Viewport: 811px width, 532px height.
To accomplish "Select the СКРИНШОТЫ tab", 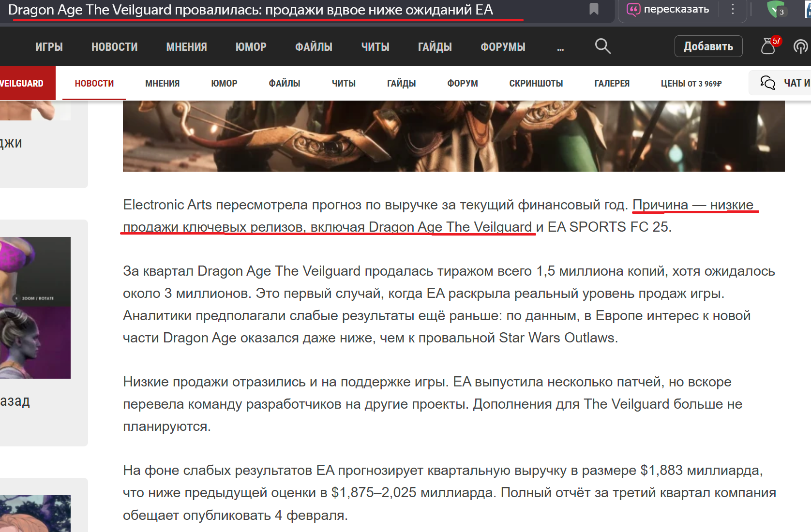I will [x=536, y=83].
